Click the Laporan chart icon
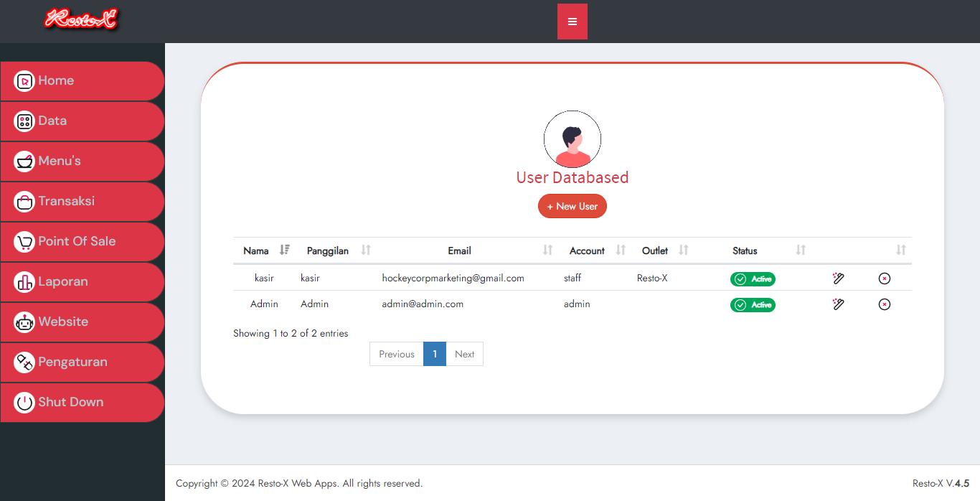980x501 pixels. point(24,282)
